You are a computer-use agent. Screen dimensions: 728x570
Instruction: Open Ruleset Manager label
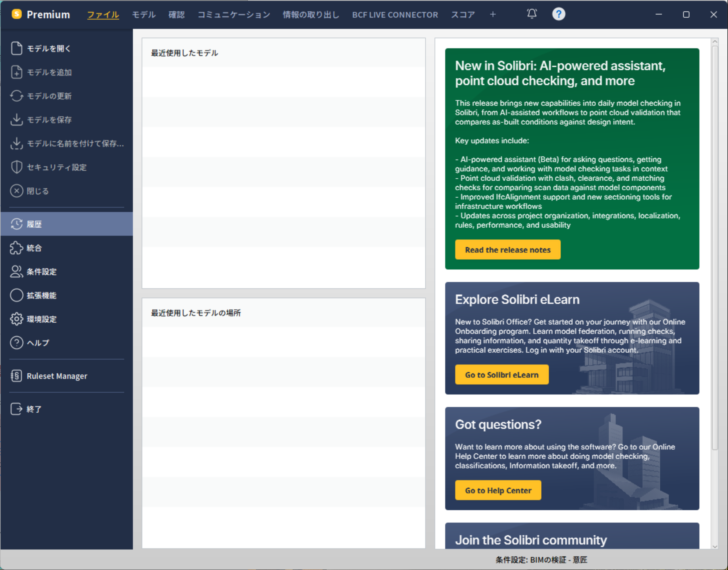[57, 376]
